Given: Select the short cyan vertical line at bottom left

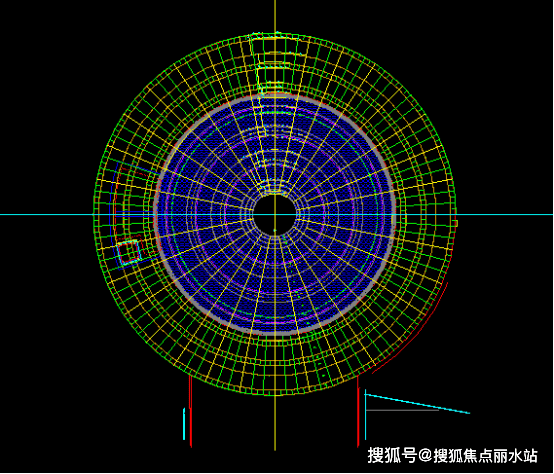Looking at the screenshot, I should point(184,424).
